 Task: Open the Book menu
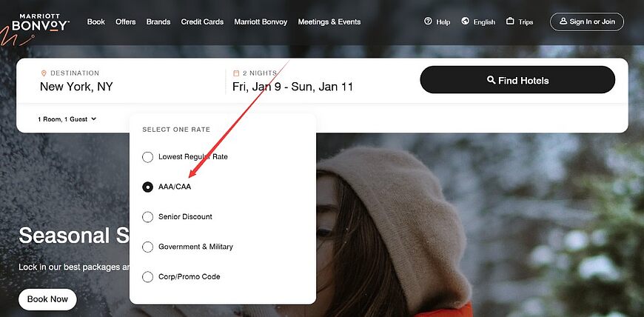tap(96, 21)
